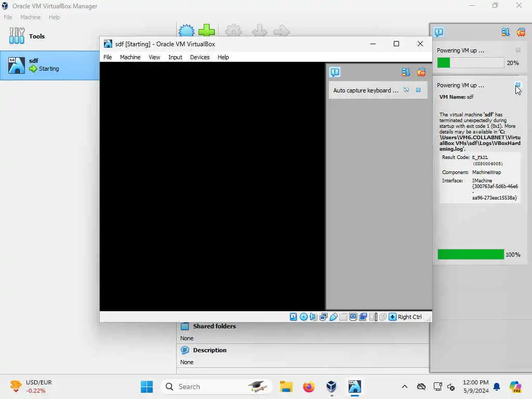Open View menu in sdf VM window
This screenshot has width=532, height=399.
(x=154, y=57)
